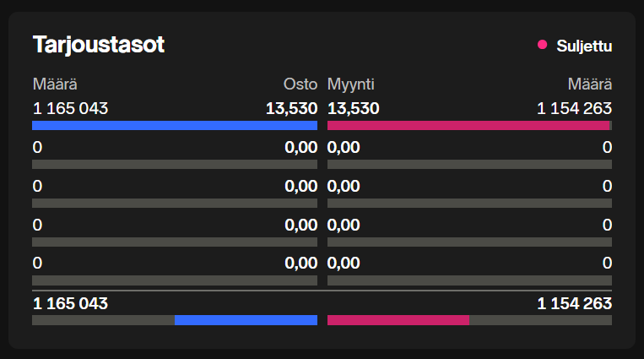644x359 pixels.
Task: Click the total bid quantity in summary row
Action: [x=71, y=303]
